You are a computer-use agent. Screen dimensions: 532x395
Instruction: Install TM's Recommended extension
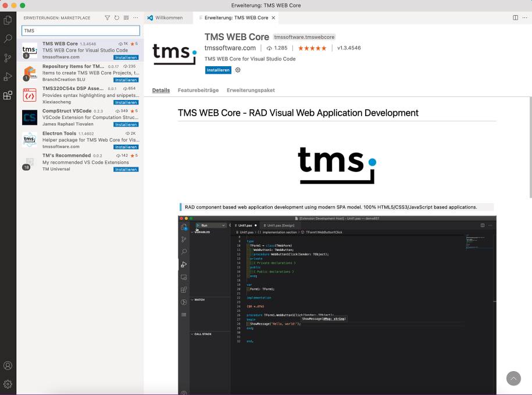tap(126, 170)
